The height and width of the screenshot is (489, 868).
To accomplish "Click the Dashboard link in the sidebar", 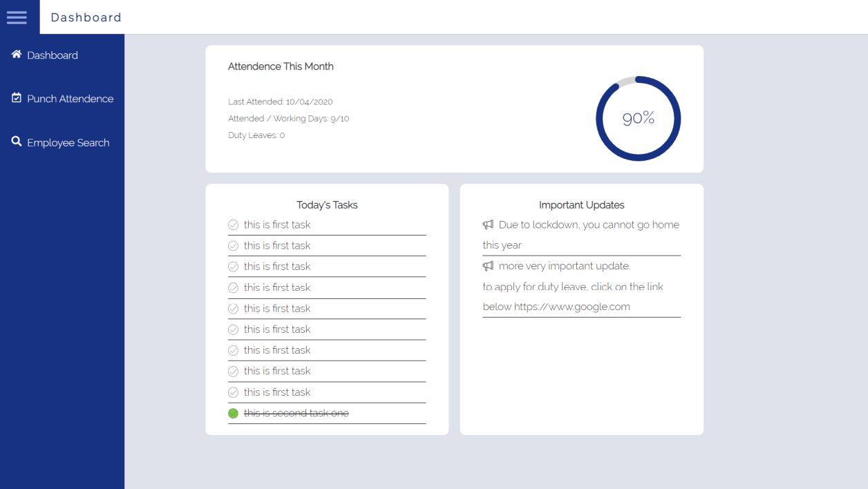I will pyautogui.click(x=53, y=55).
